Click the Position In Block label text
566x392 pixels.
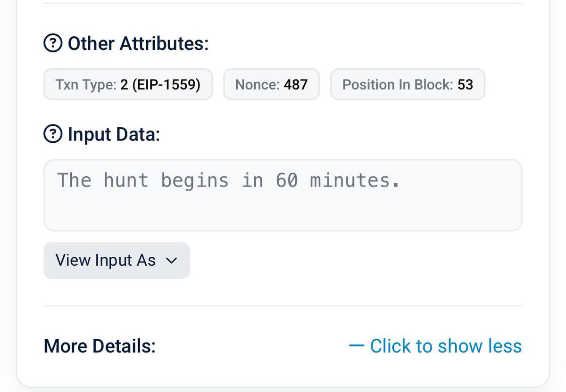coord(398,85)
